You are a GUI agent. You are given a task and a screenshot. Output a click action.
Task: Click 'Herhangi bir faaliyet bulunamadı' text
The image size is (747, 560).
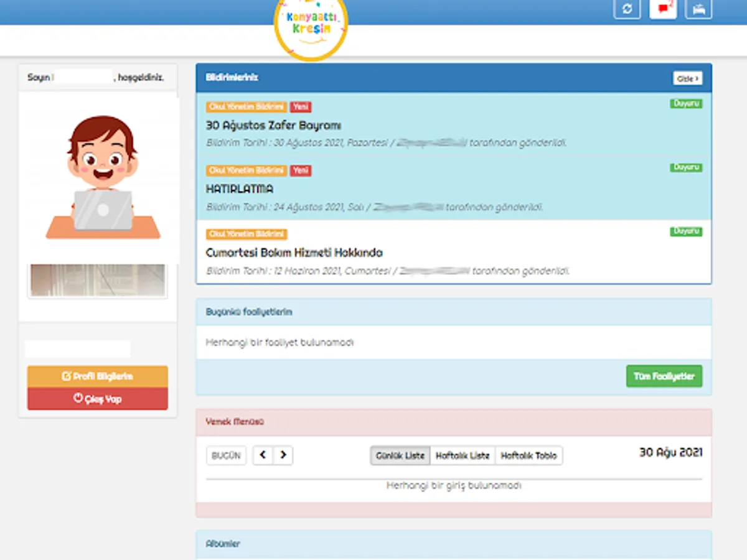(x=280, y=342)
